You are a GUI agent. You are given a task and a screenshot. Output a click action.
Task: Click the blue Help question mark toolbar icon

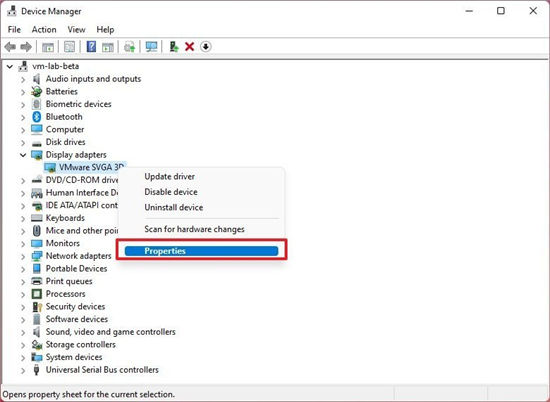91,46
